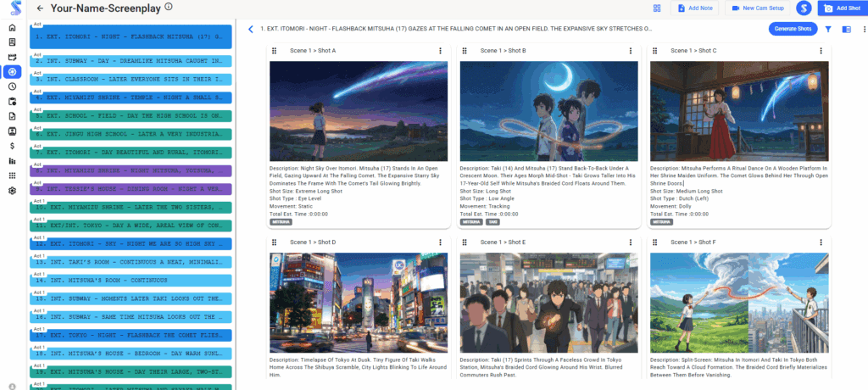Open the bar chart reports sidebar icon
Screen dimensions: 868x390
click(12, 160)
